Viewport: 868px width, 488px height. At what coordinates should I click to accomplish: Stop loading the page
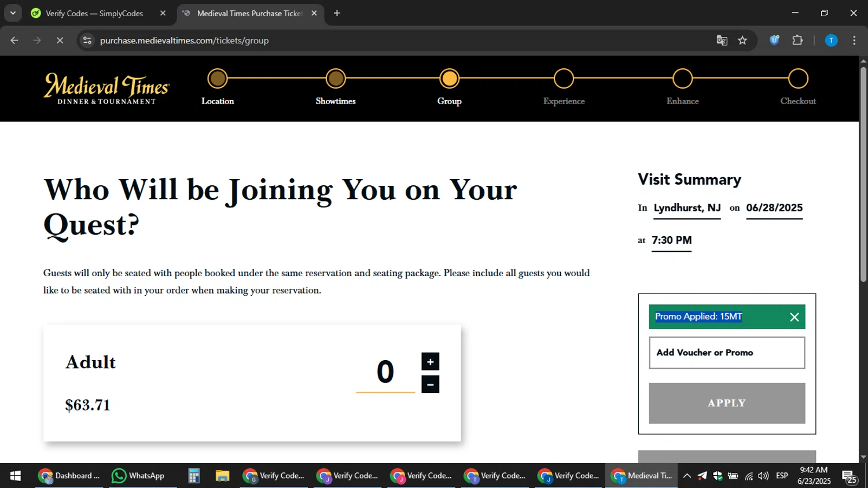[x=60, y=41]
